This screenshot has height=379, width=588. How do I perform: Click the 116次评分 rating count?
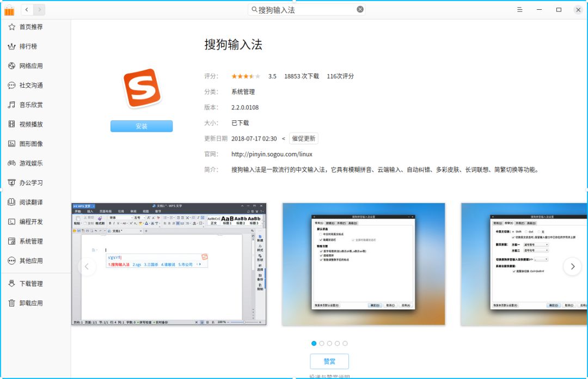340,76
